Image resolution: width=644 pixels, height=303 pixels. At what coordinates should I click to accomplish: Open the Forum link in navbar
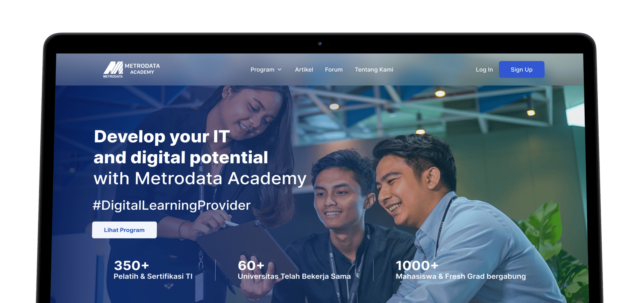pos(334,70)
